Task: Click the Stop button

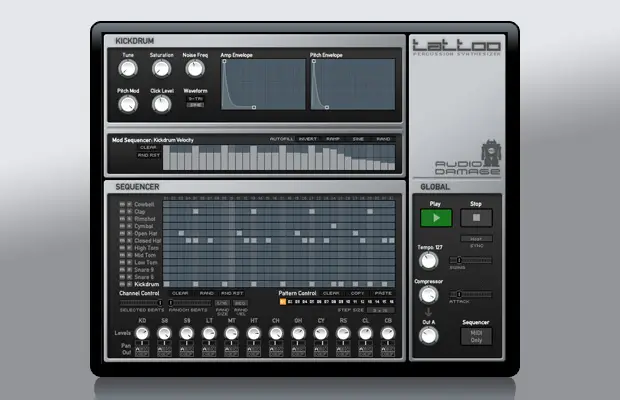Action: click(476, 218)
